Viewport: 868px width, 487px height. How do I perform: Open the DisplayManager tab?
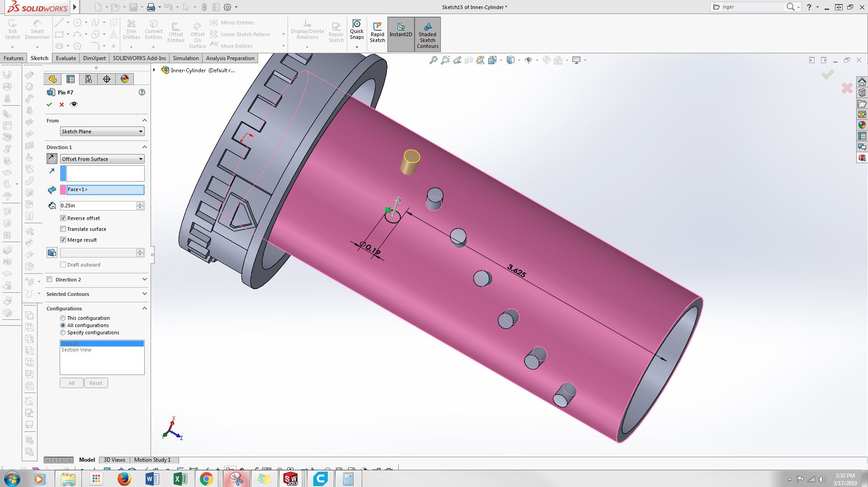pos(125,79)
